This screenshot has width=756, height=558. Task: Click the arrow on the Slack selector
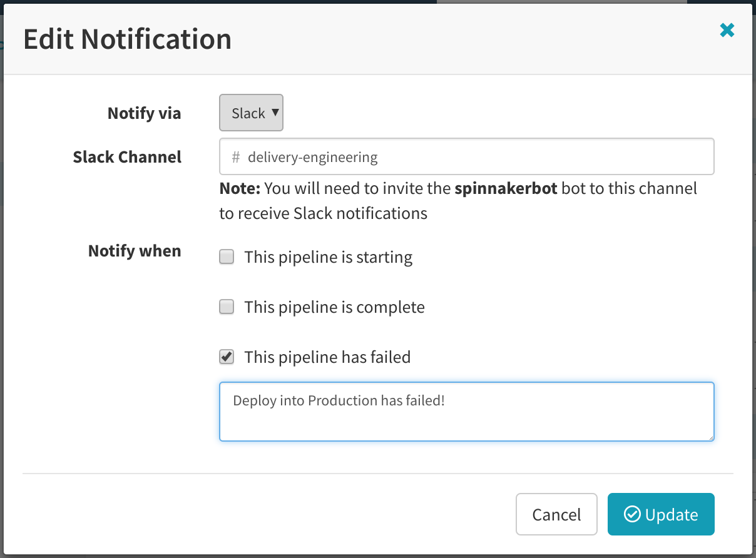click(x=275, y=113)
